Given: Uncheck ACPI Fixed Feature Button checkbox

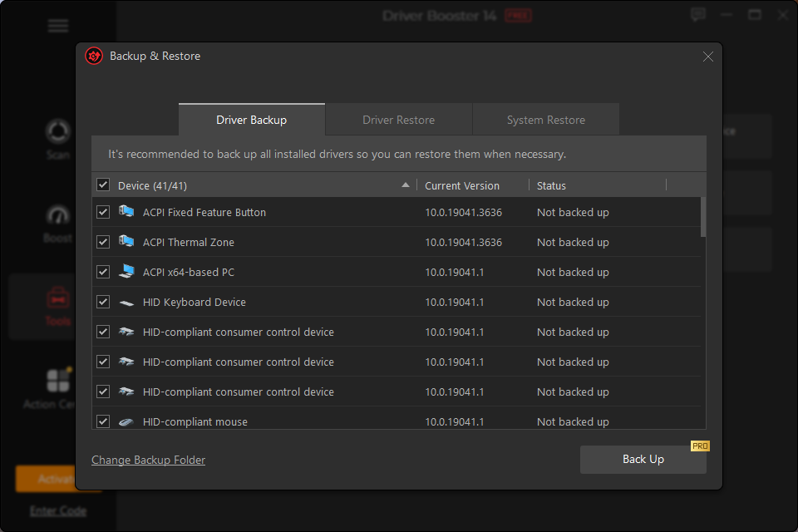Looking at the screenshot, I should pyautogui.click(x=103, y=212).
